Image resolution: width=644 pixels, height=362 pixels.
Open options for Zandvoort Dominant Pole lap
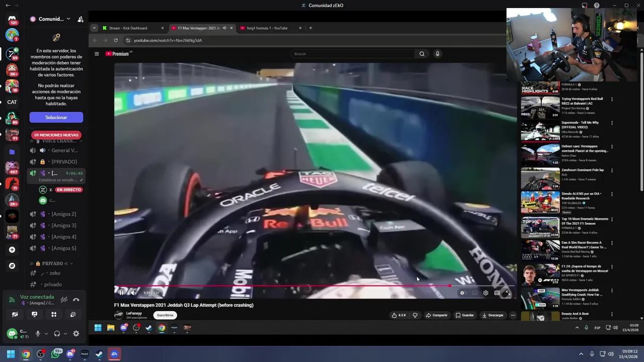coord(612,170)
